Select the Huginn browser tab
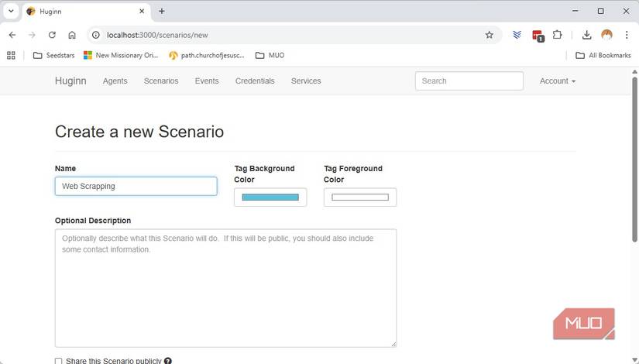This screenshot has width=639, height=364. (85, 12)
